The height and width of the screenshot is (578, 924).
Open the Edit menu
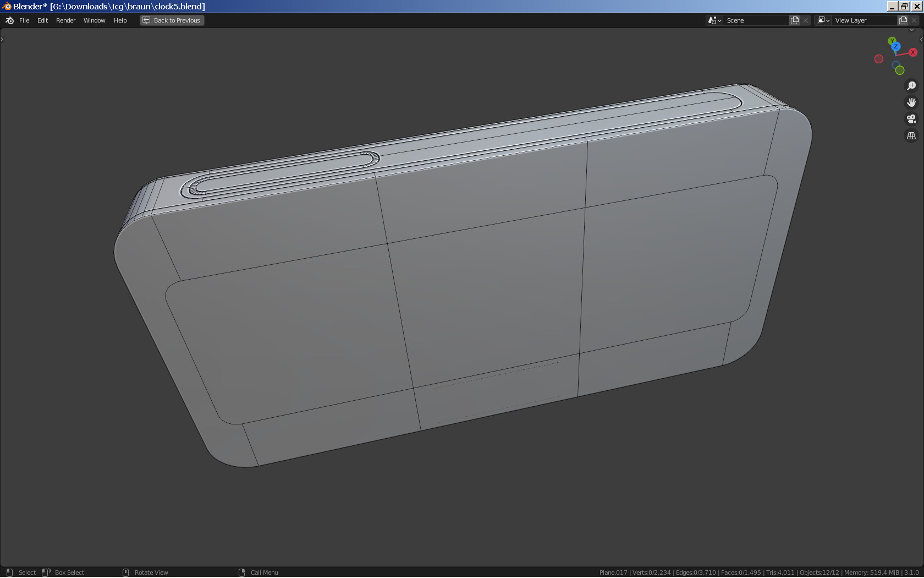point(42,20)
